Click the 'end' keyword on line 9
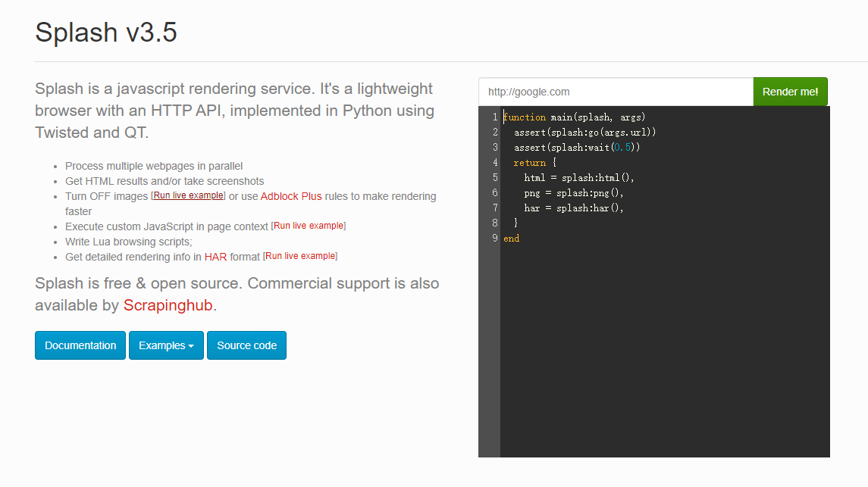Screen dimensions: 868x487 511,239
